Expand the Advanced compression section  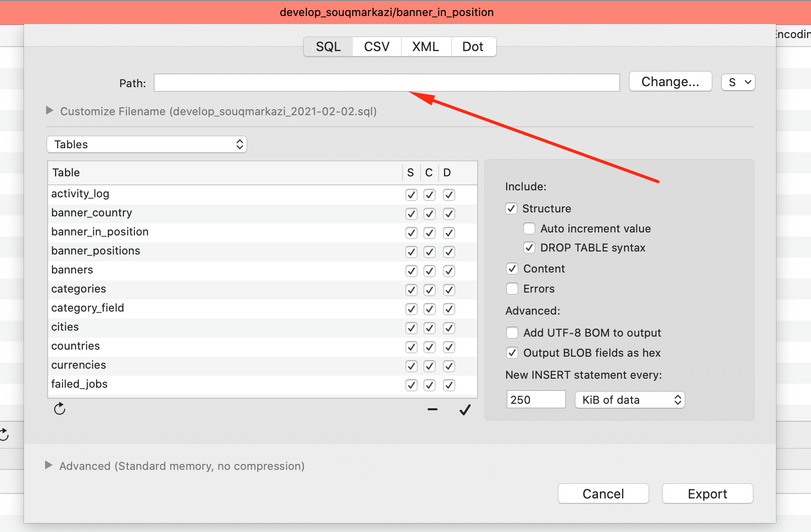pos(49,466)
